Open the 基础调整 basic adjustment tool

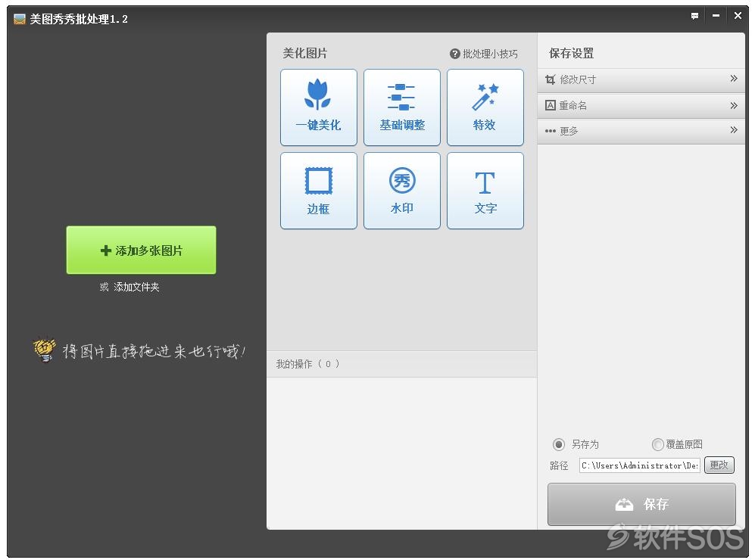tap(401, 107)
